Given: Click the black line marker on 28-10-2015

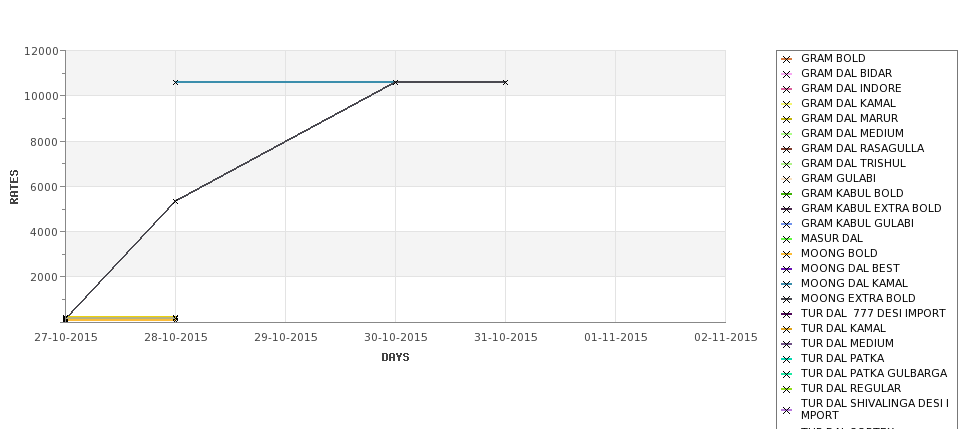Looking at the screenshot, I should pos(175,201).
